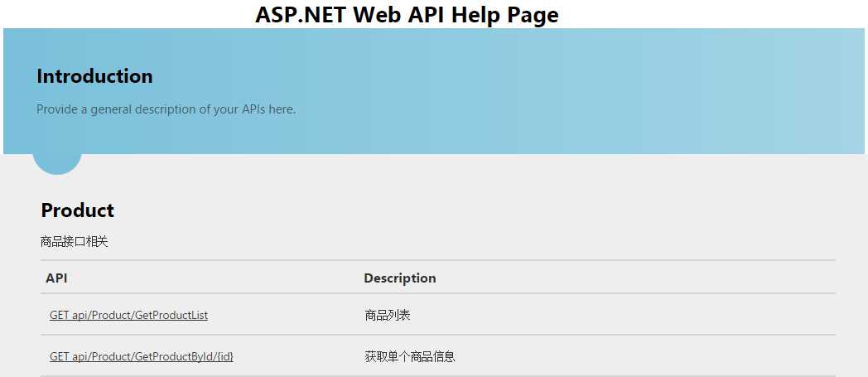Click the blue semicircle below the banner
Screen dimensions: 868x377
coord(57,163)
